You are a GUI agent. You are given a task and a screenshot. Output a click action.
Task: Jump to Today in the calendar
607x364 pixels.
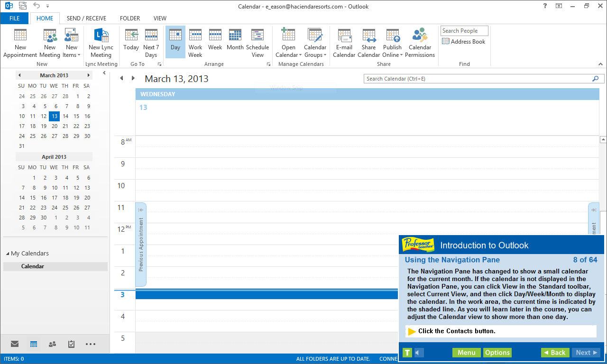(131, 42)
